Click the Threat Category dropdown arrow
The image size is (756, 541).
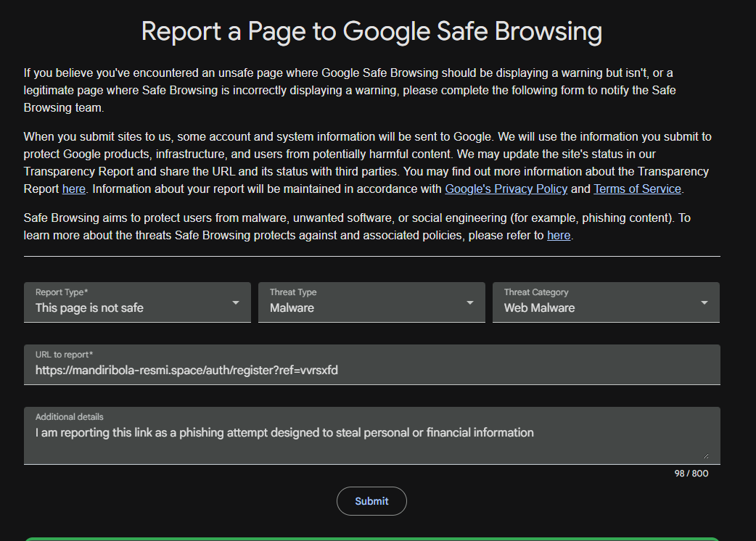click(704, 302)
